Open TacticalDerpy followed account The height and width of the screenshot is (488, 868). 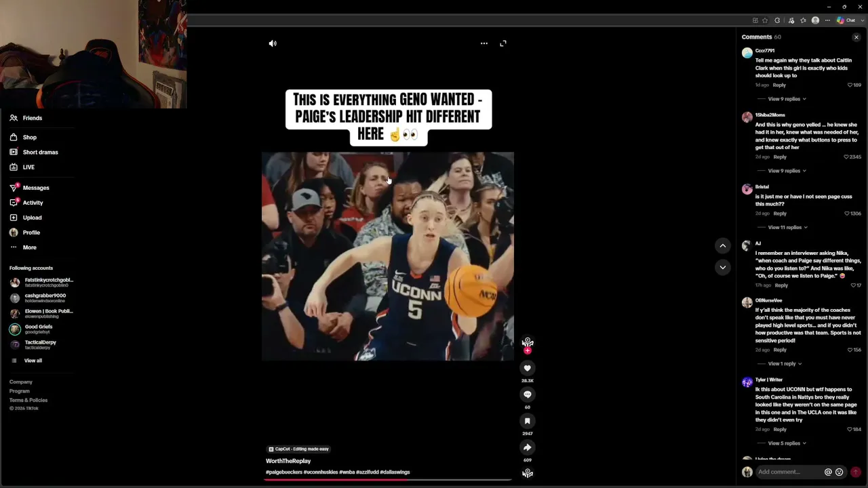click(34, 344)
